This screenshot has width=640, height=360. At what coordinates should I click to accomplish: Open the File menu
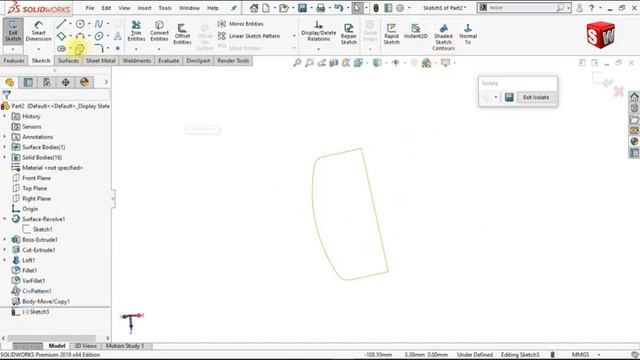90,8
